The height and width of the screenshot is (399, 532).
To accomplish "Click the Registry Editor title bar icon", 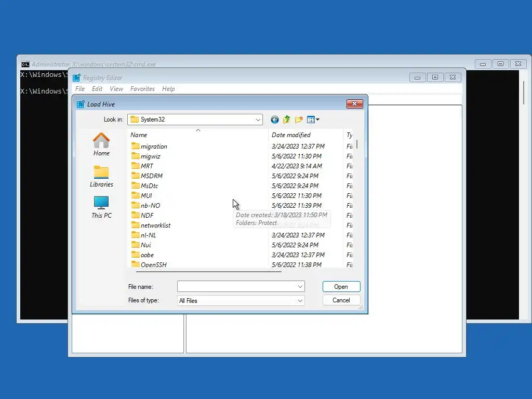I will coord(77,78).
